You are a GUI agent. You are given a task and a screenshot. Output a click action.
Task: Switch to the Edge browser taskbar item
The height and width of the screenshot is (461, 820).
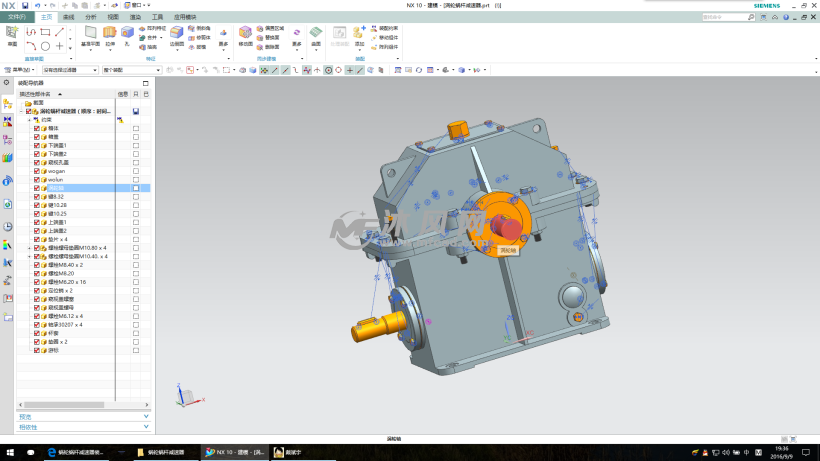[76, 453]
